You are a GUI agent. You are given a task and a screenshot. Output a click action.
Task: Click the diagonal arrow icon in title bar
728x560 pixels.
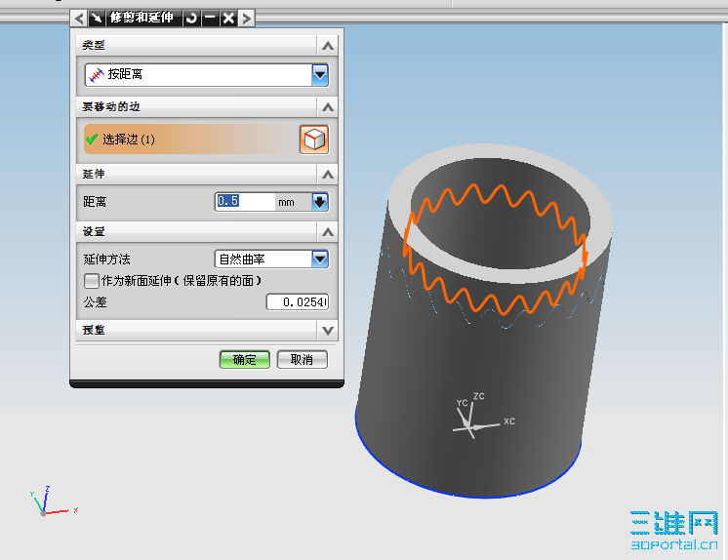click(97, 19)
